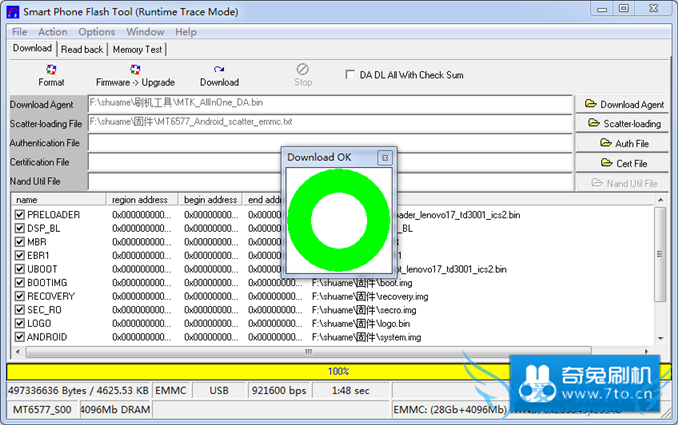Viewport: 678px width, 425px height.
Task: Click the Scatter-loading File path field
Action: [330, 122]
